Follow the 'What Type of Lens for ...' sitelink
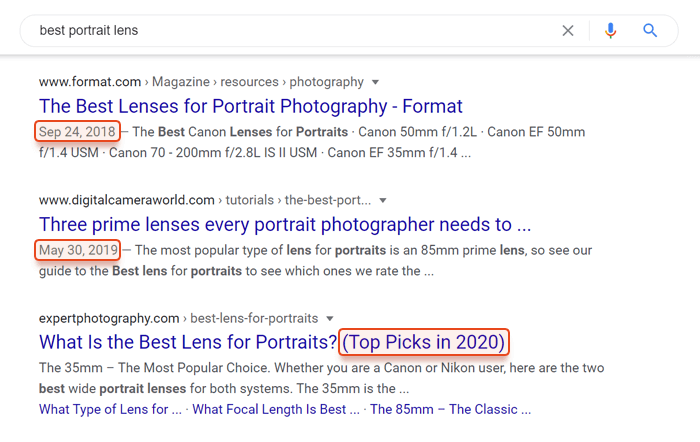Viewport: 700px width, 442px height. tap(110, 409)
